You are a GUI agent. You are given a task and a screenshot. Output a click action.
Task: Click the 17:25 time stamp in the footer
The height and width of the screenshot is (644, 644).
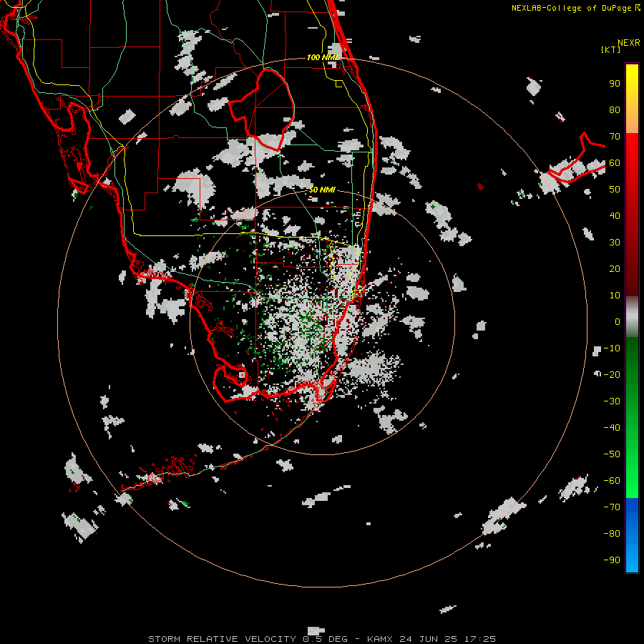(479, 639)
